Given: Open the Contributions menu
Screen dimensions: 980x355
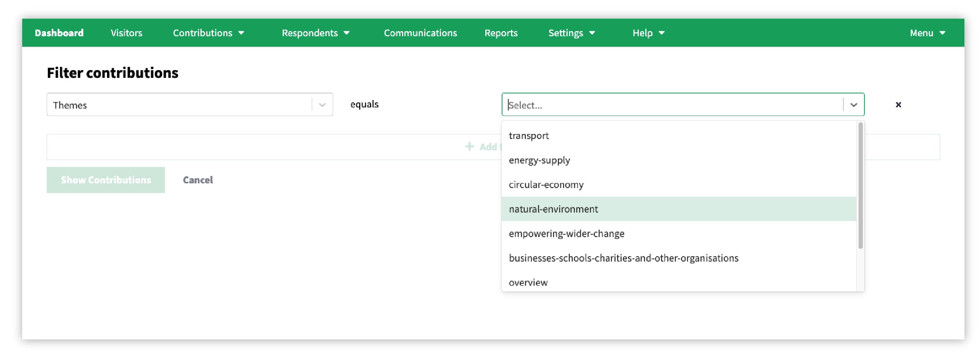Looking at the screenshot, I should (209, 33).
